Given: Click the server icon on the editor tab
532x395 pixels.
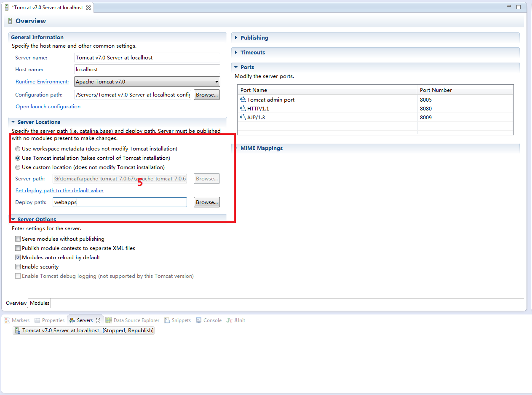Looking at the screenshot, I should [x=7, y=8].
